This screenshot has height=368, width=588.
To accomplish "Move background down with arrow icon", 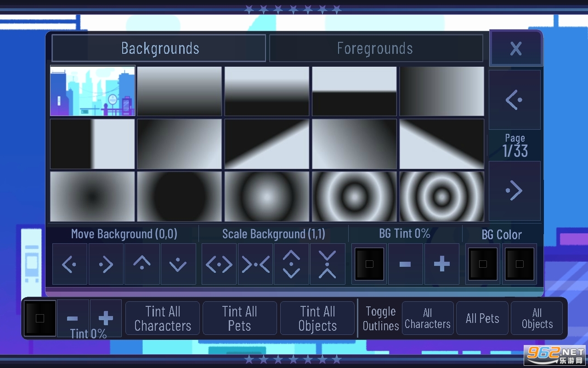I will tap(178, 264).
